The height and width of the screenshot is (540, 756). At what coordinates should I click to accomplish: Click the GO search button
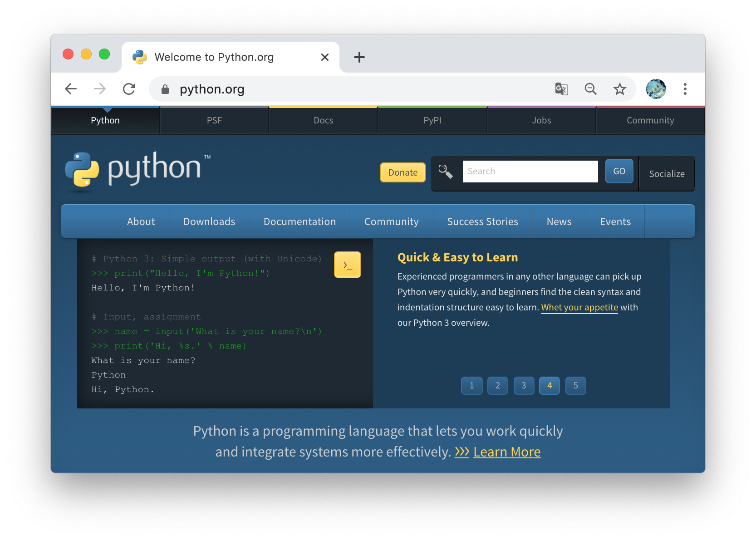[619, 171]
